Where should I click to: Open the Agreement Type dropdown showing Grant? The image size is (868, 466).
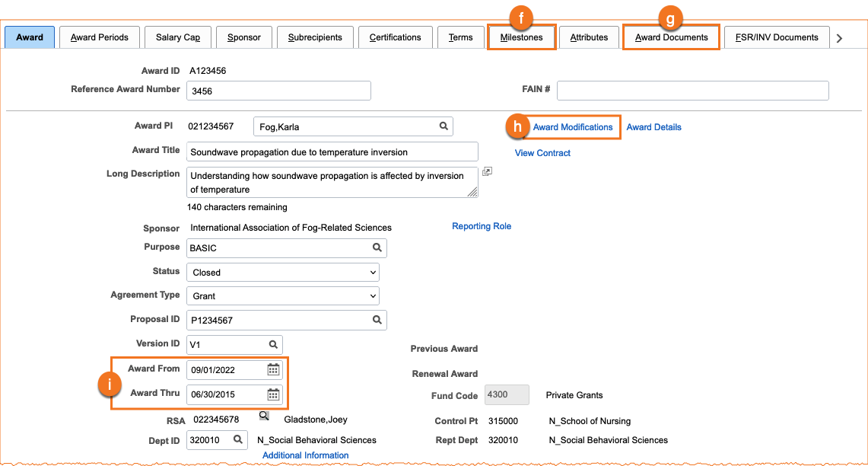pos(283,296)
